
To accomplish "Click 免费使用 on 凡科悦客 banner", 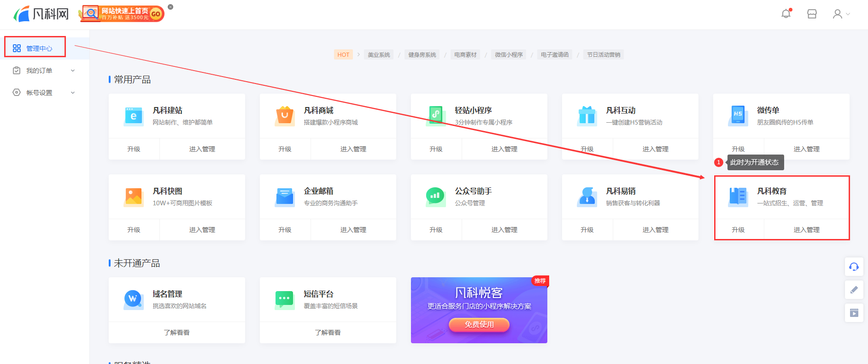I will pyautogui.click(x=479, y=325).
